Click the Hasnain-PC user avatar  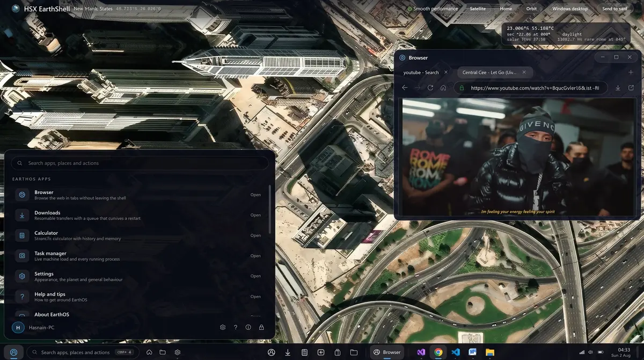[x=18, y=327]
